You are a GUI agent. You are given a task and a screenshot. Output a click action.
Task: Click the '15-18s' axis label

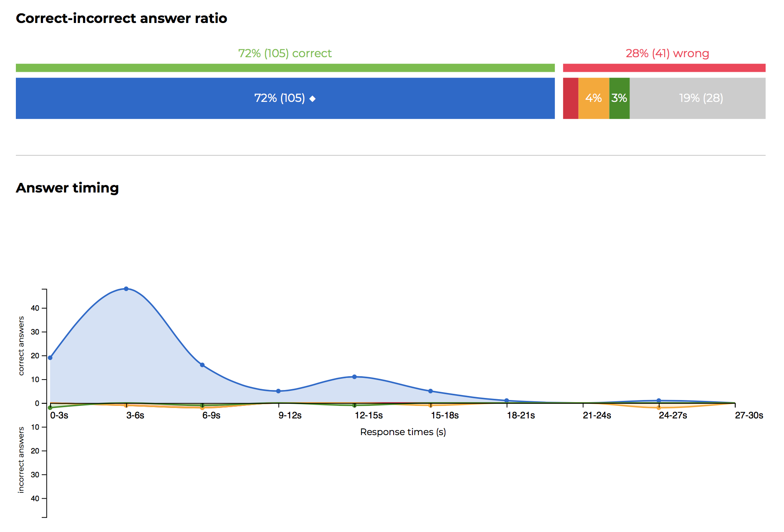(445, 415)
